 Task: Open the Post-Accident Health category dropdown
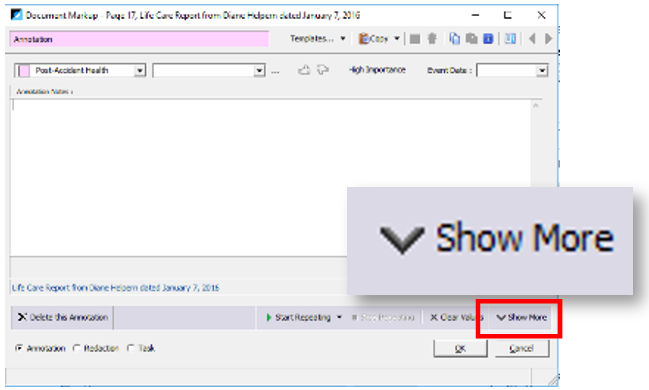coord(140,71)
